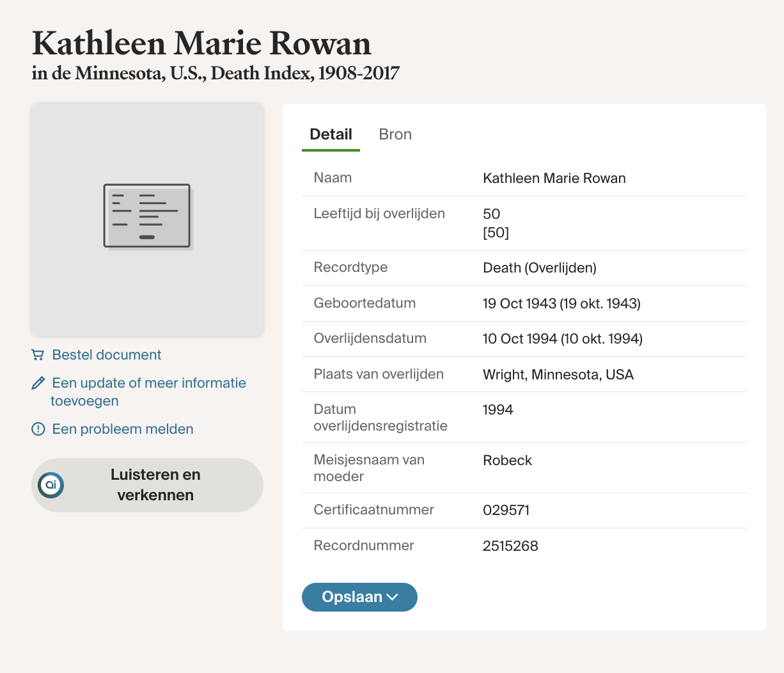Click the pencil icon for adding information
The image size is (784, 673).
(x=38, y=383)
